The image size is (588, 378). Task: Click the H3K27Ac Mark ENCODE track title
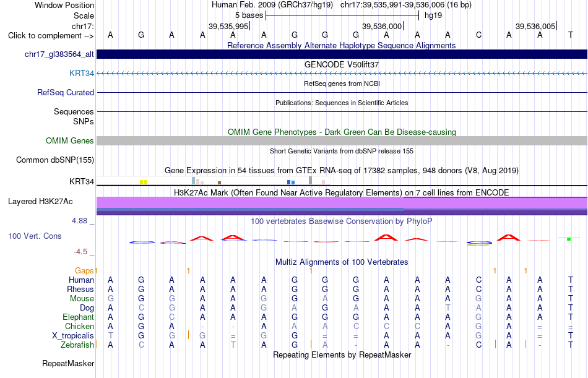(342, 193)
